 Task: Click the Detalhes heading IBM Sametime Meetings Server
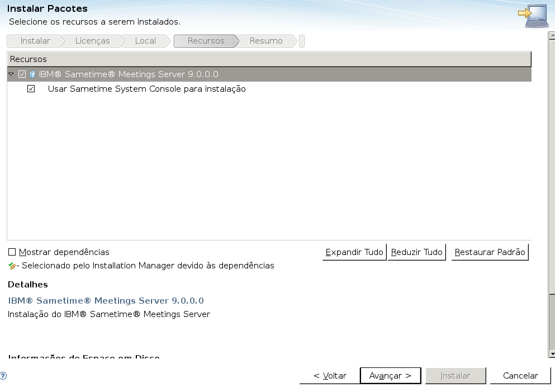pos(106,301)
